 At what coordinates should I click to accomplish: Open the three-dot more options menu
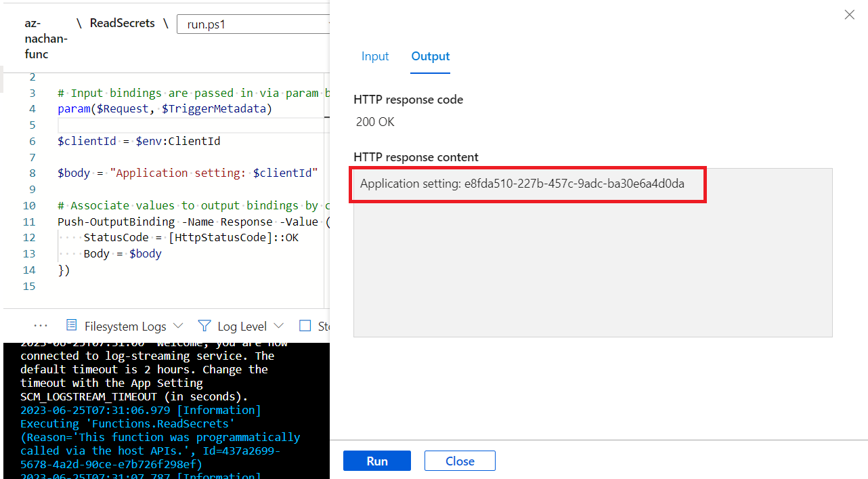(41, 326)
